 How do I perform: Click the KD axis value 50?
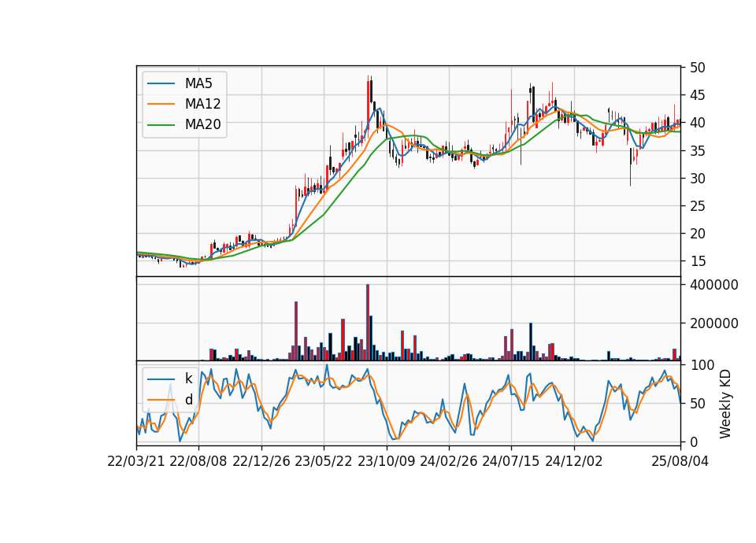[x=698, y=404]
